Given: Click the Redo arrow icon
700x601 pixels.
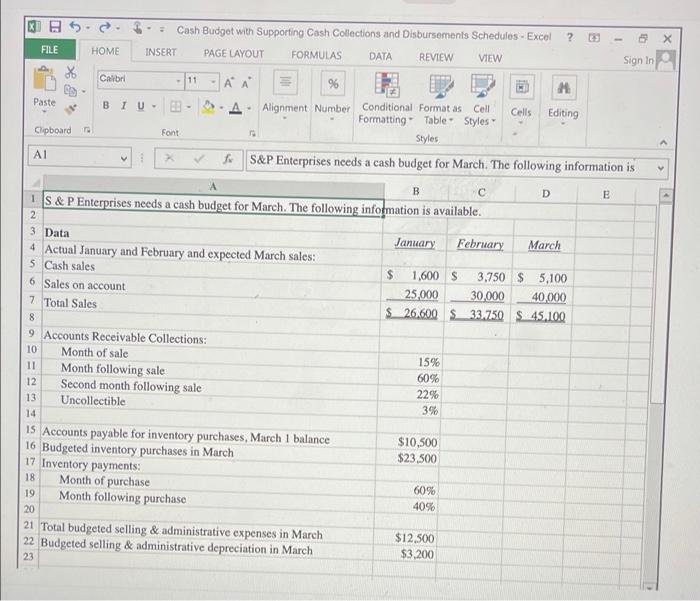Looking at the screenshot, I should click(x=105, y=28).
